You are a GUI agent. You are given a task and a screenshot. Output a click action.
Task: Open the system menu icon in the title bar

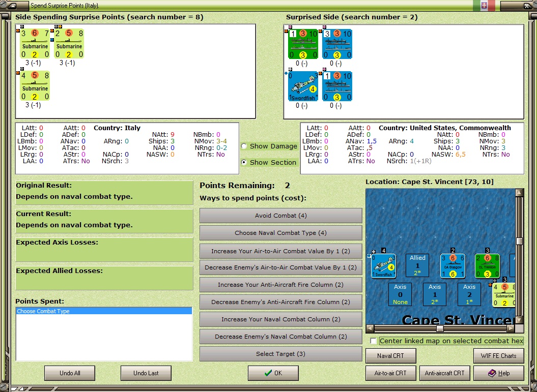[12, 6]
